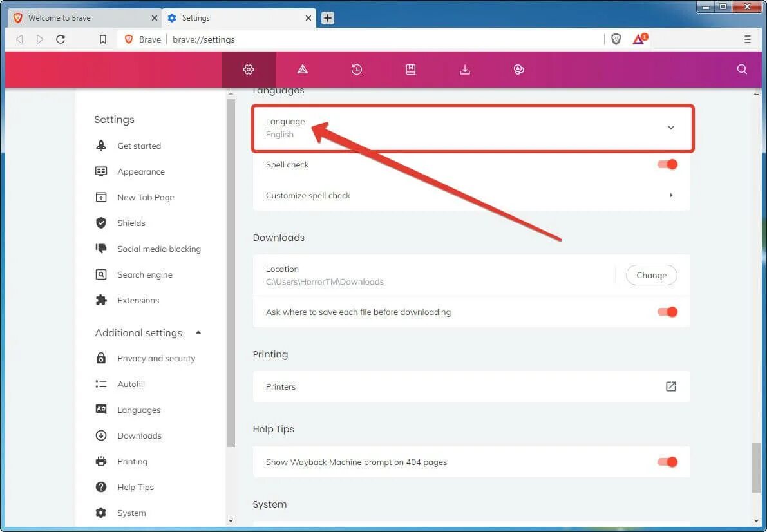Open Search engine settings link
767x532 pixels.
pos(145,274)
